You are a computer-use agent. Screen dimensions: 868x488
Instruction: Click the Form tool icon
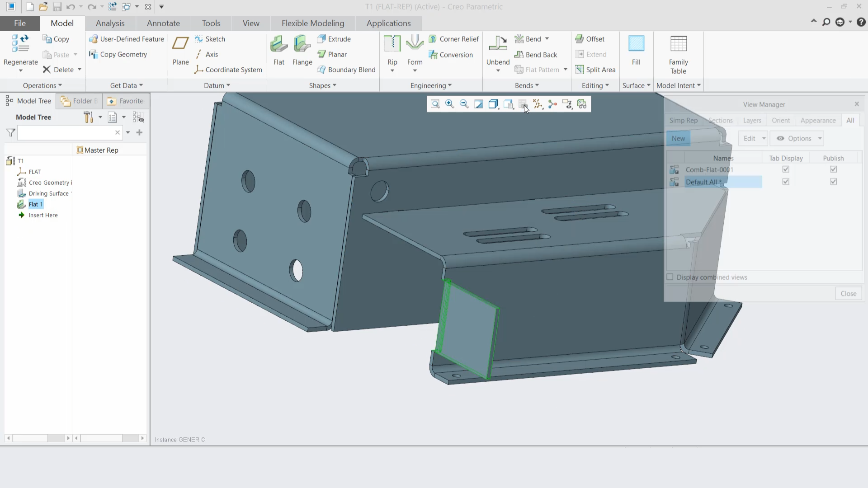(415, 44)
